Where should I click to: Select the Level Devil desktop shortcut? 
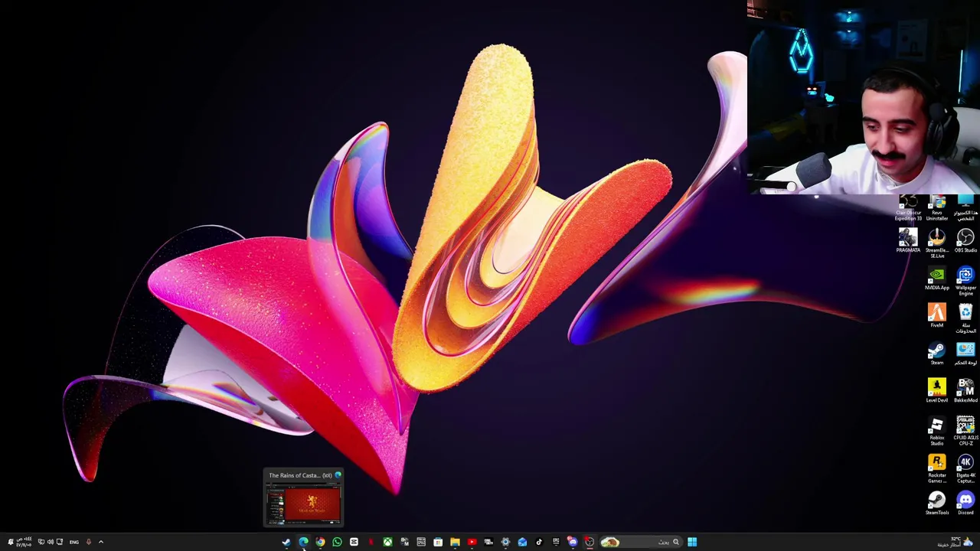(x=936, y=391)
